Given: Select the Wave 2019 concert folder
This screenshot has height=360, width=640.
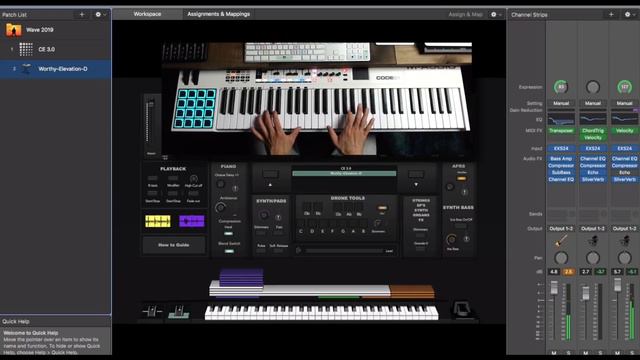Looking at the screenshot, I should (55, 30).
